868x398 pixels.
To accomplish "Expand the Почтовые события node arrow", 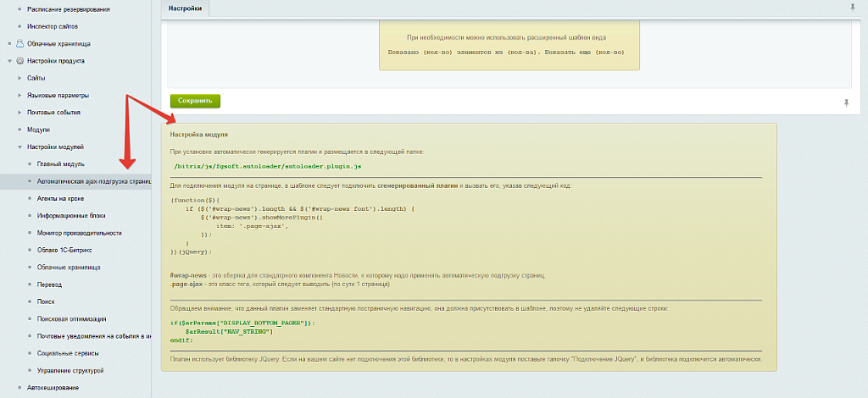I will coord(19,112).
